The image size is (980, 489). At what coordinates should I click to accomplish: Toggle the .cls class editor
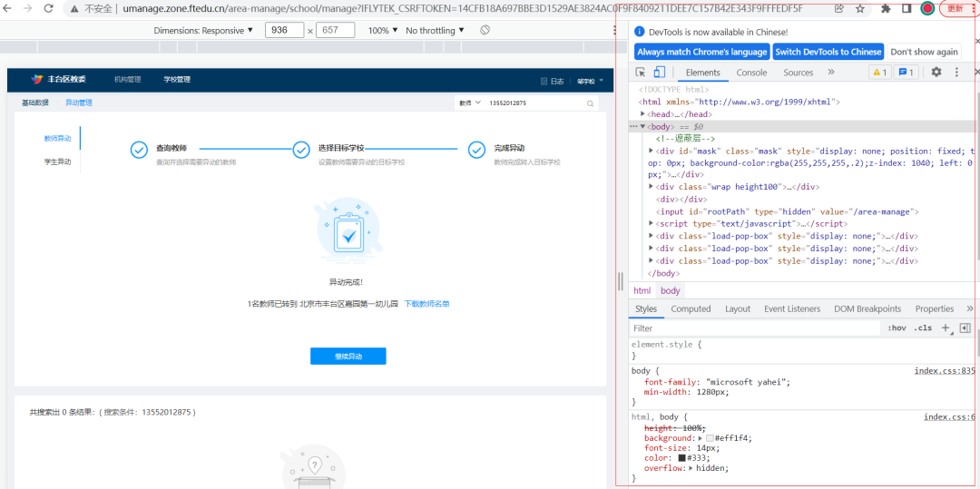point(923,328)
